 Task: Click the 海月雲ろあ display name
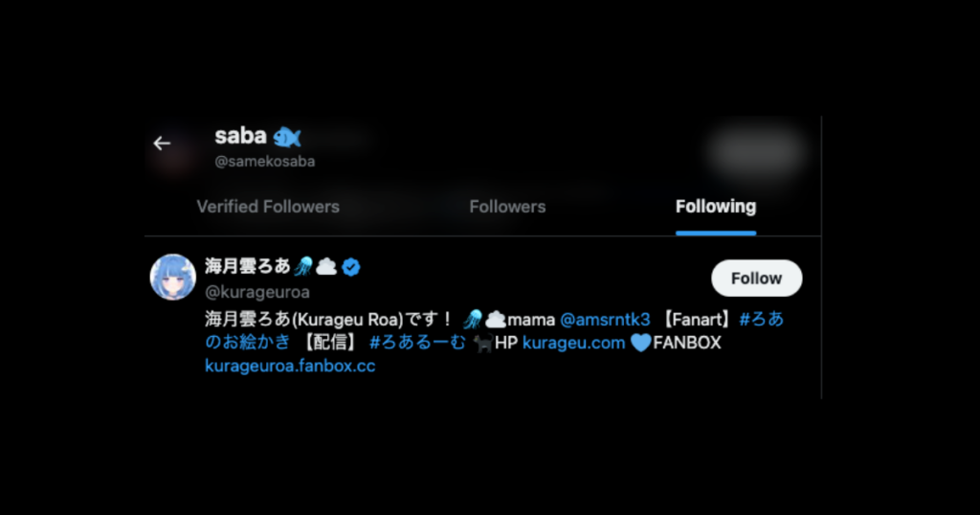point(248,267)
